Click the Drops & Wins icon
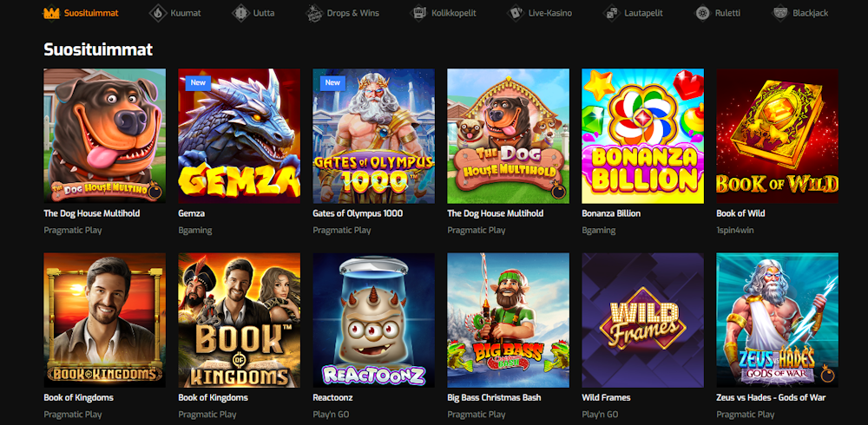 (x=313, y=13)
